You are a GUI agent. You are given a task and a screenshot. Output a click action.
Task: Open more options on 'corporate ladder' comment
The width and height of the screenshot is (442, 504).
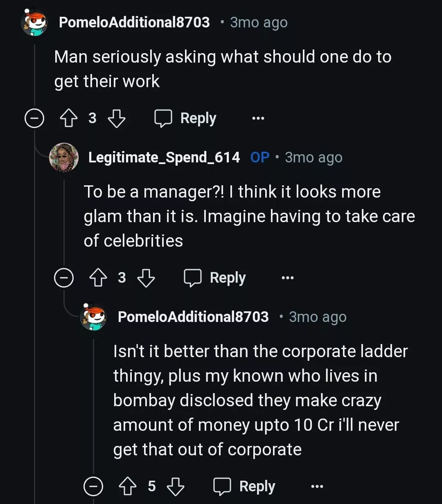click(x=317, y=486)
